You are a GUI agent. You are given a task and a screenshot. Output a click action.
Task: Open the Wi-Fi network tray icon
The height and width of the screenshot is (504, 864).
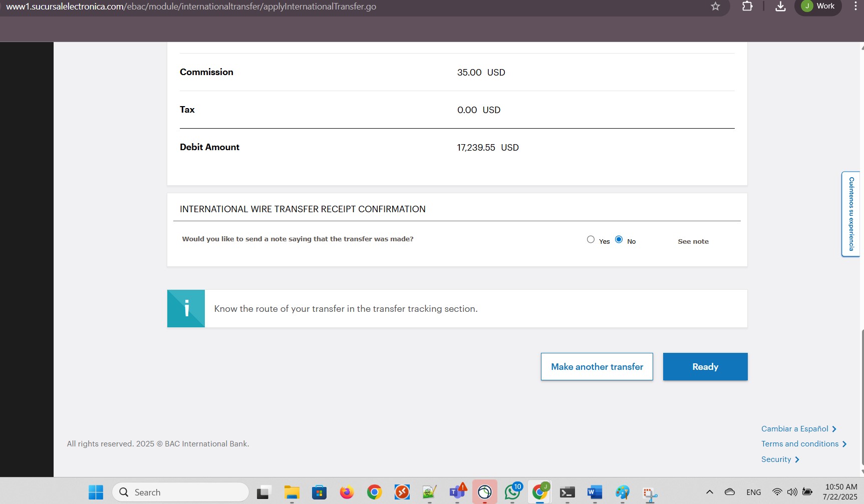pos(777,492)
